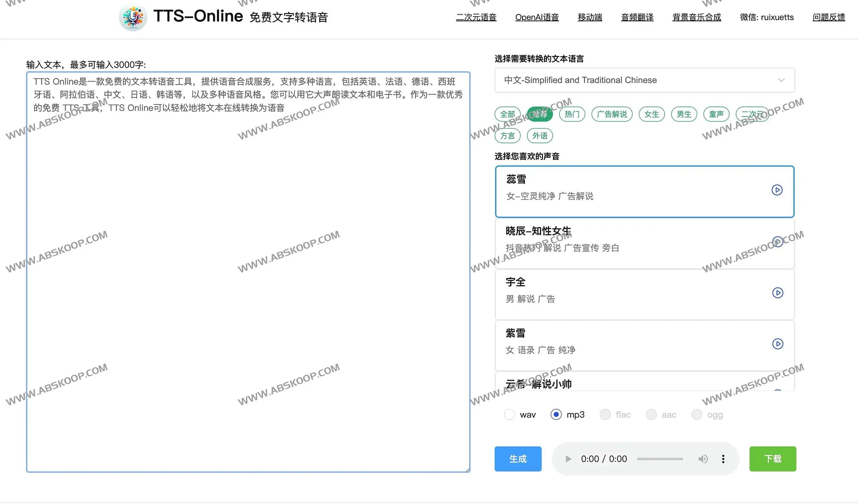
Task: Preview the 紫雪 voice
Action: [x=777, y=344]
